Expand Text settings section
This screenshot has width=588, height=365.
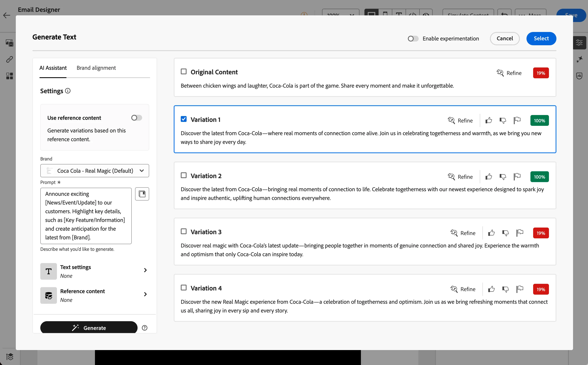click(x=95, y=271)
